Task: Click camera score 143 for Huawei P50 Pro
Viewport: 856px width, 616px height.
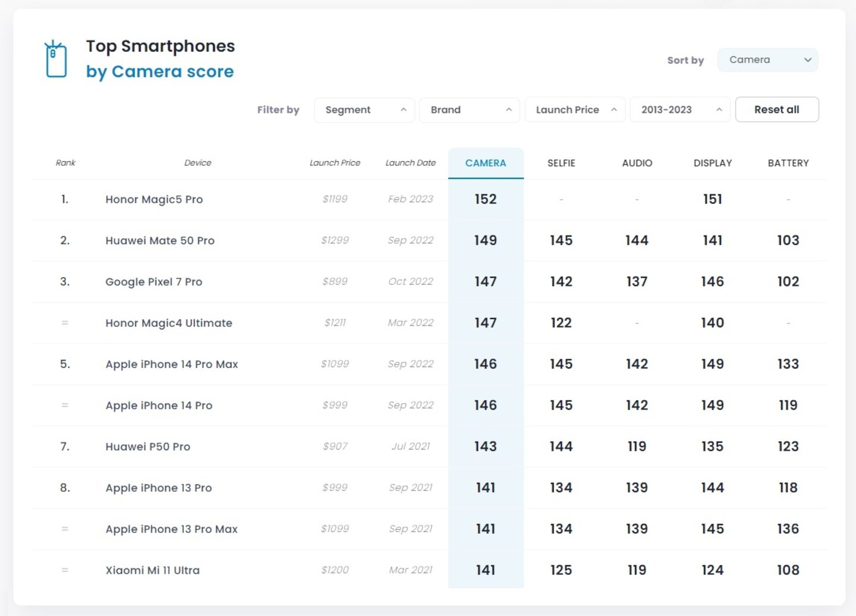Action: pos(486,447)
